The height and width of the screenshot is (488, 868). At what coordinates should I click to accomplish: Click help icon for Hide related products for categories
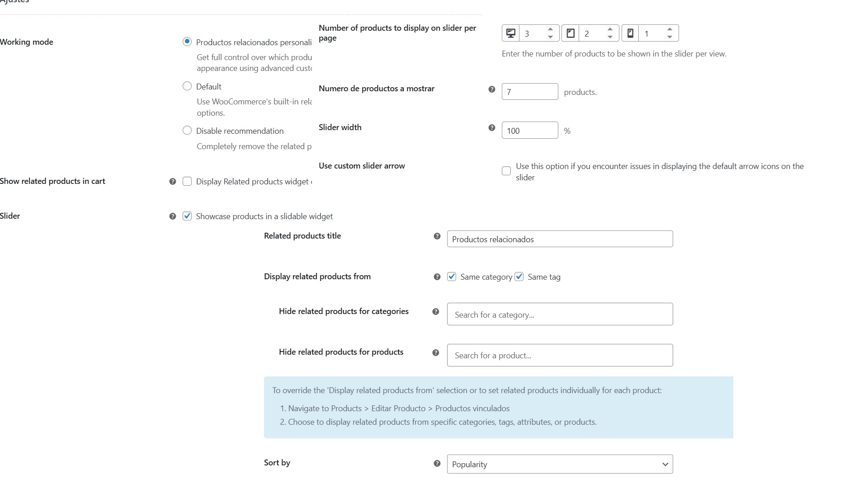436,312
